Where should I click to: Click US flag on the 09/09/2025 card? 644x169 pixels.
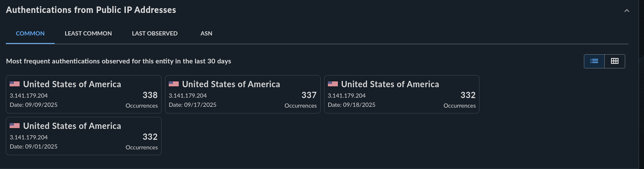tap(15, 84)
